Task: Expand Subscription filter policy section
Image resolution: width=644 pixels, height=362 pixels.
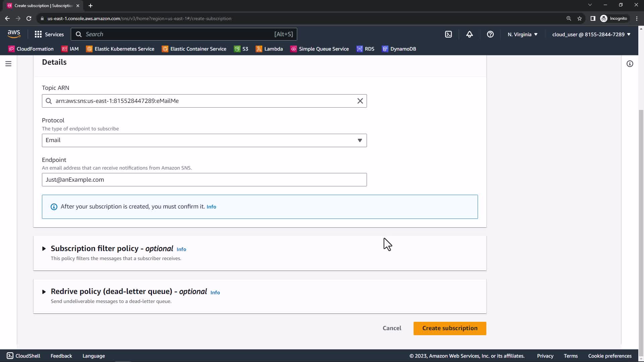Action: coord(44,249)
